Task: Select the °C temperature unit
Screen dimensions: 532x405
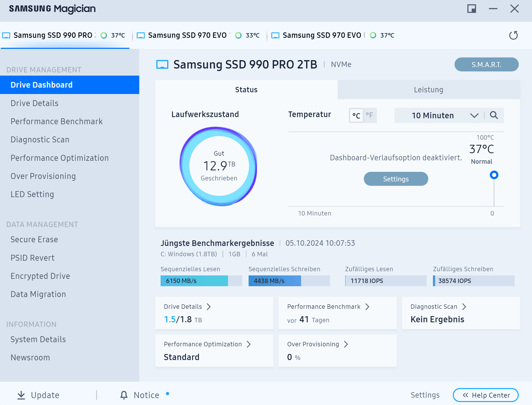Action: point(356,115)
